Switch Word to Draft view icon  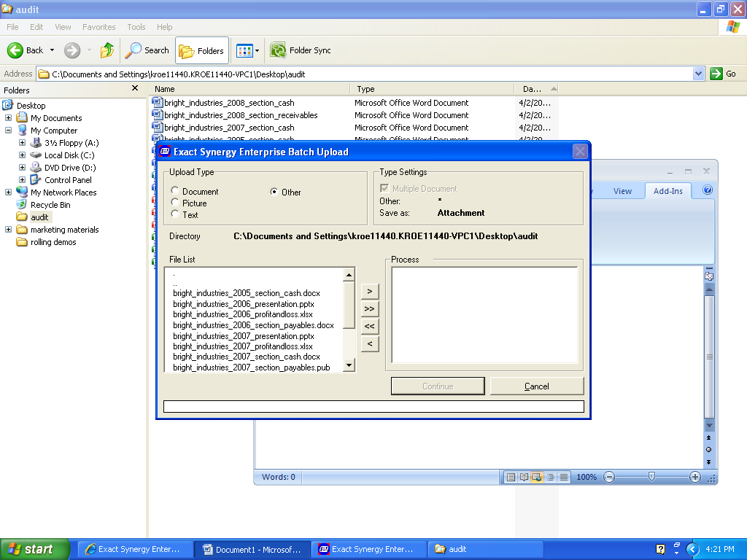point(564,477)
